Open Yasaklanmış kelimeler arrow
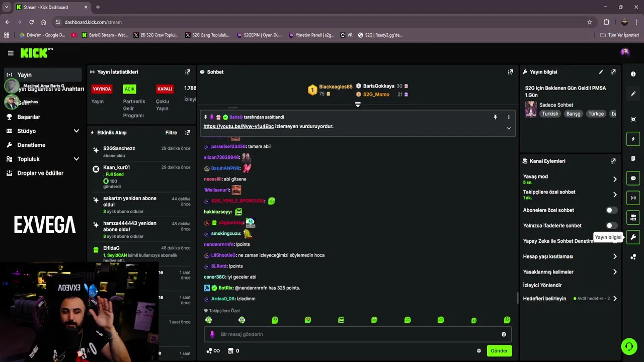Image resolution: width=644 pixels, height=362 pixels. click(615, 272)
